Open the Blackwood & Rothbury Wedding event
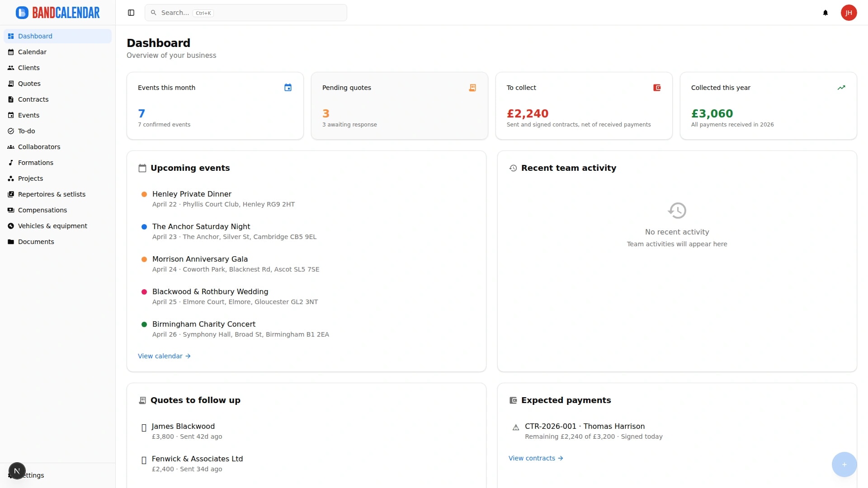Screen dimensions: 868x488 click(307, 296)
